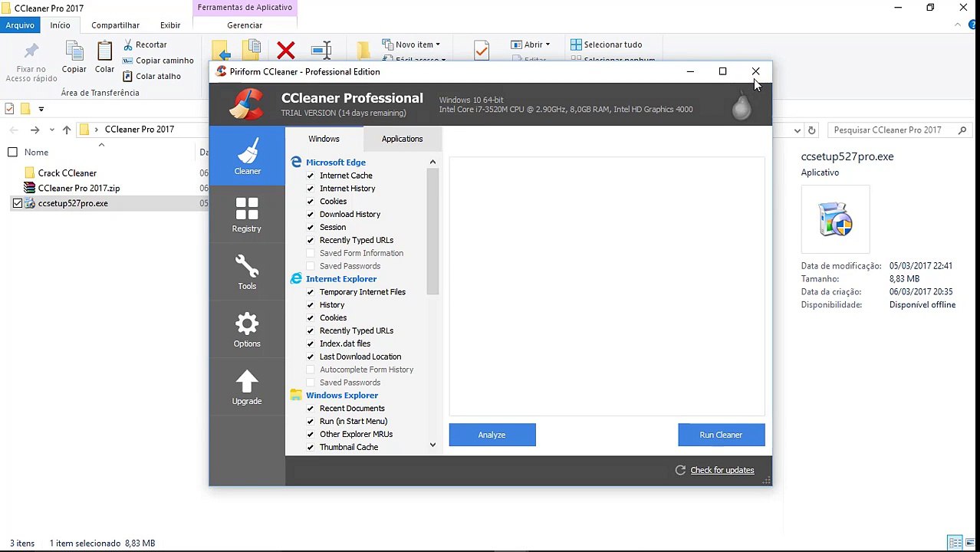980x552 pixels.
Task: Click the Windows Explorer folder icon in list
Action: (x=296, y=395)
